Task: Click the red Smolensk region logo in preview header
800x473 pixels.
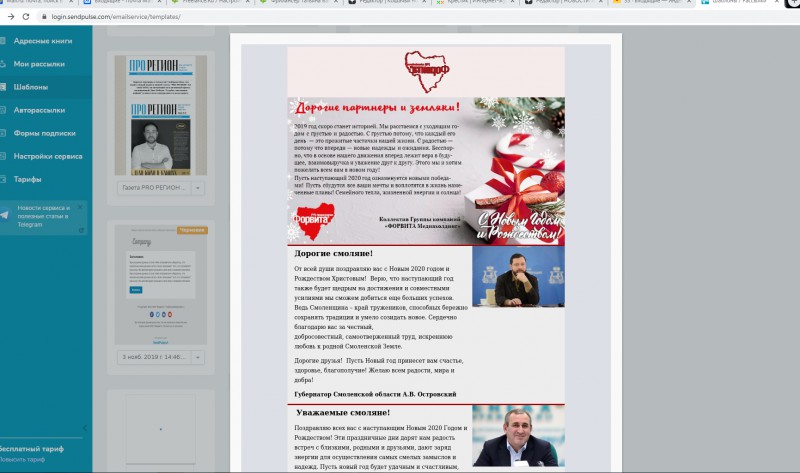Action: (427, 71)
